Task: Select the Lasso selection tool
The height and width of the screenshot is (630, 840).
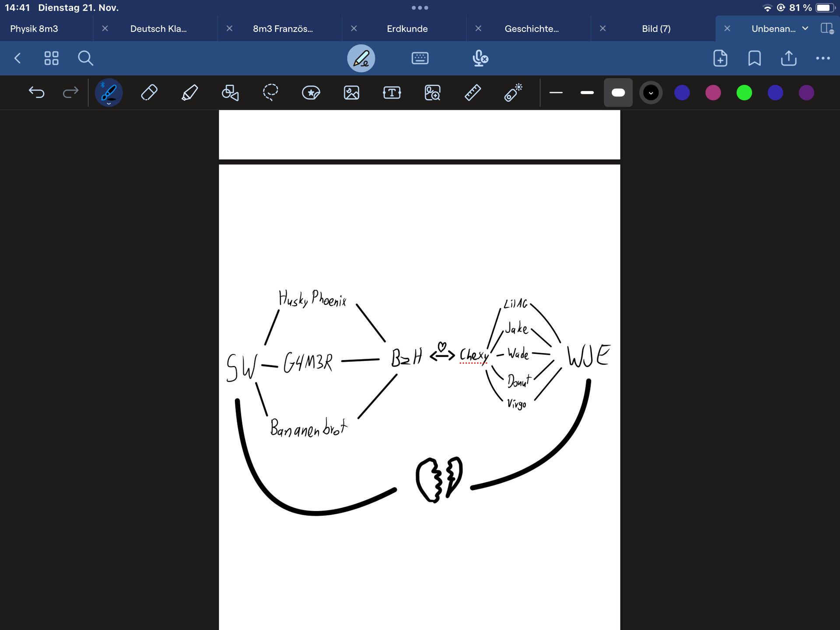Action: point(270,93)
